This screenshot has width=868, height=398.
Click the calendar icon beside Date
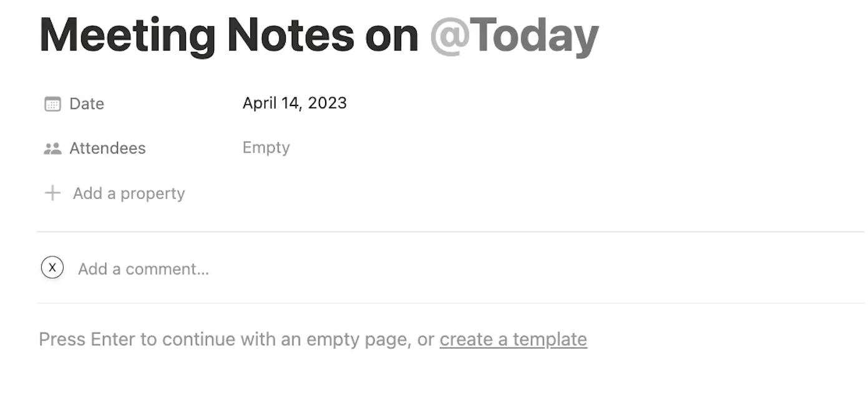pos(52,104)
